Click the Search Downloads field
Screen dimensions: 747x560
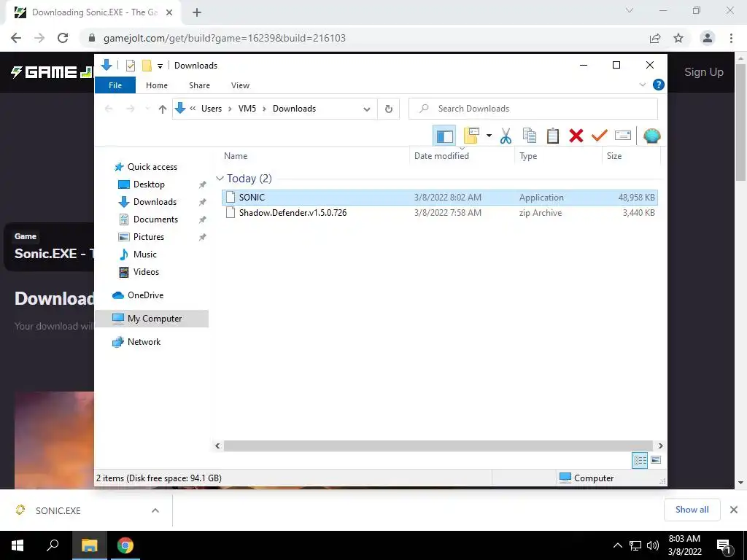[533, 109]
